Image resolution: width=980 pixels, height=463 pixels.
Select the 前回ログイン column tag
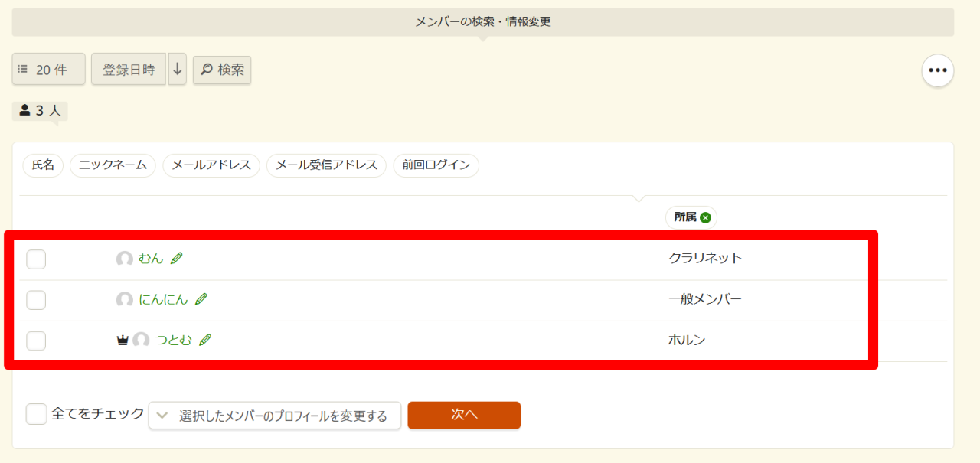click(436, 165)
